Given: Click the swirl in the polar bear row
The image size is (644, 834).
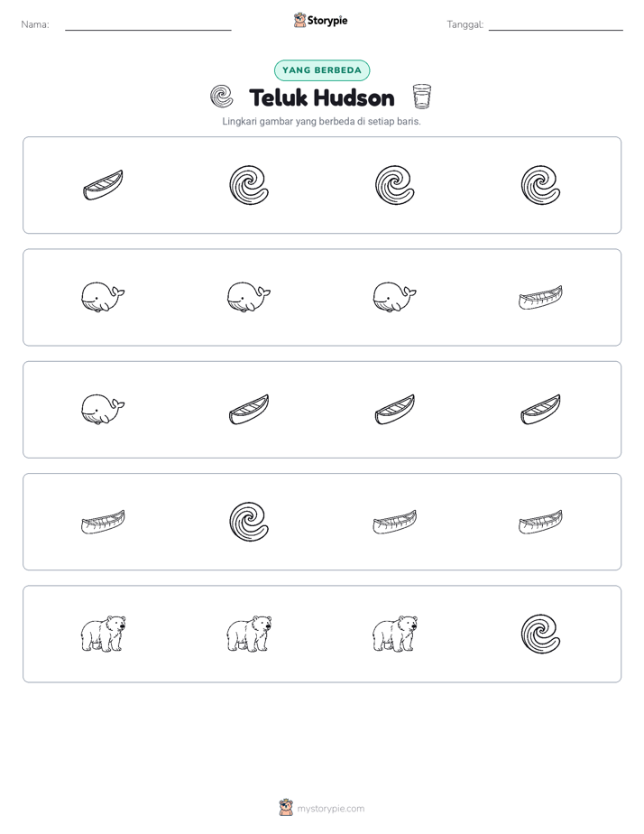Looking at the screenshot, I should (x=540, y=634).
